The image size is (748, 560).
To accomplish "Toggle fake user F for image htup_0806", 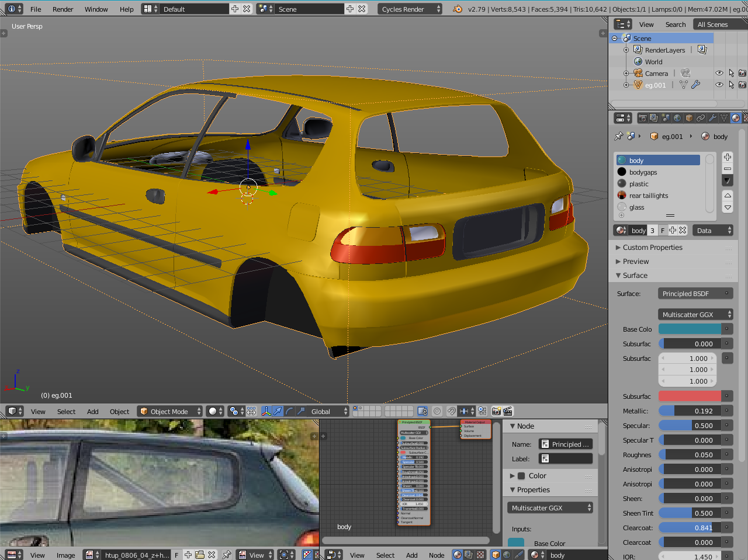I will [176, 555].
